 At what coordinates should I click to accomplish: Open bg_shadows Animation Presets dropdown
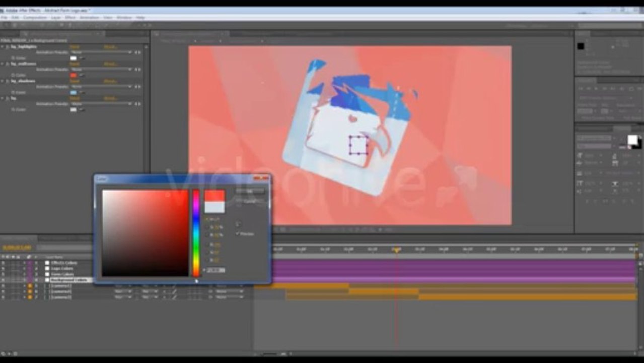click(101, 87)
